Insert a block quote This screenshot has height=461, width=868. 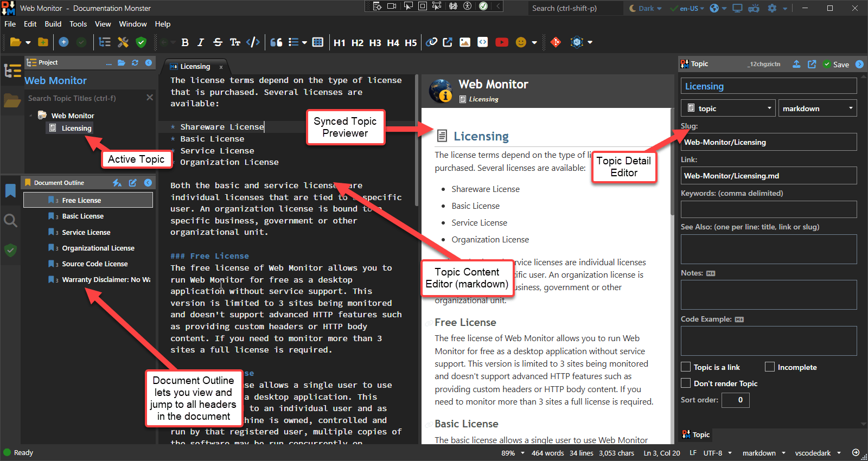[276, 42]
